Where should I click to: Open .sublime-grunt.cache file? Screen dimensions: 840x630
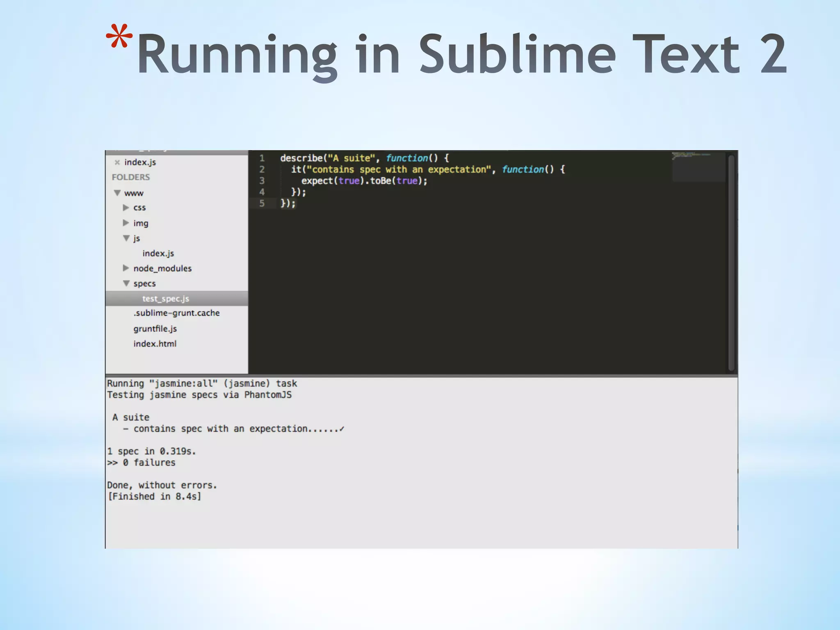point(176,313)
